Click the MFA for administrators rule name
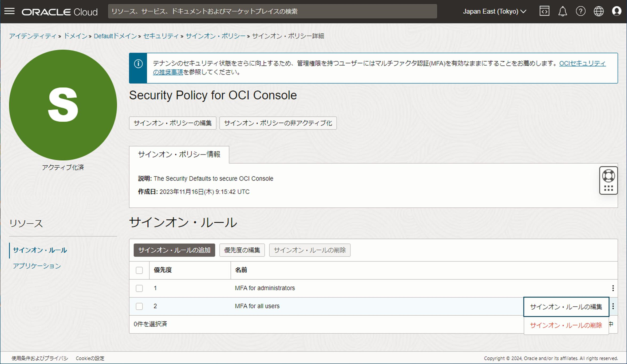Viewport: 627px width, 364px height. click(265, 288)
